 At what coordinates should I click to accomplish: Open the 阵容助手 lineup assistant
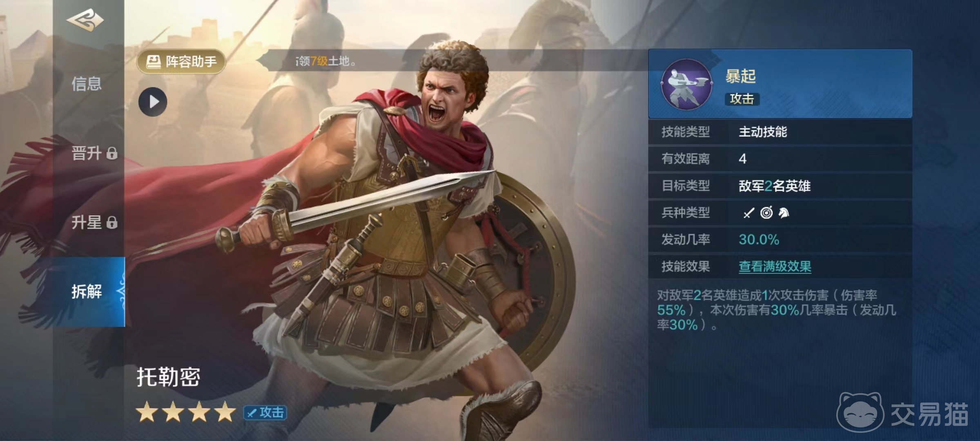pos(181,62)
